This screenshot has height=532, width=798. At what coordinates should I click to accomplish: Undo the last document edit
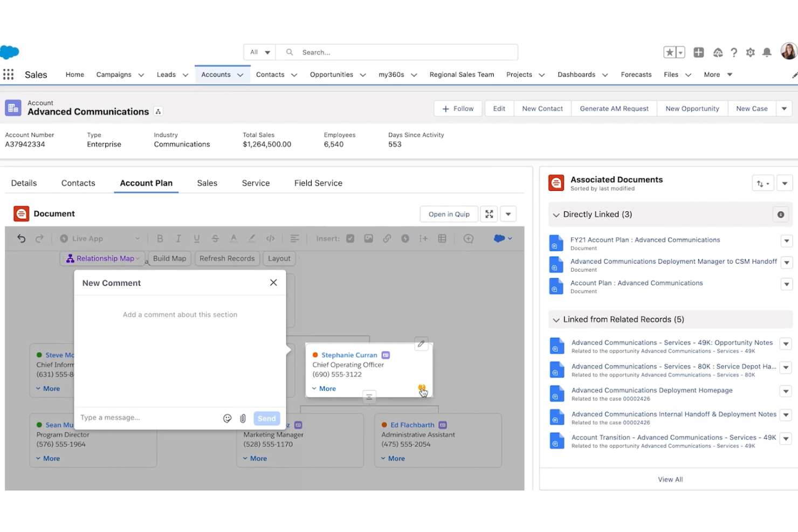tap(22, 238)
